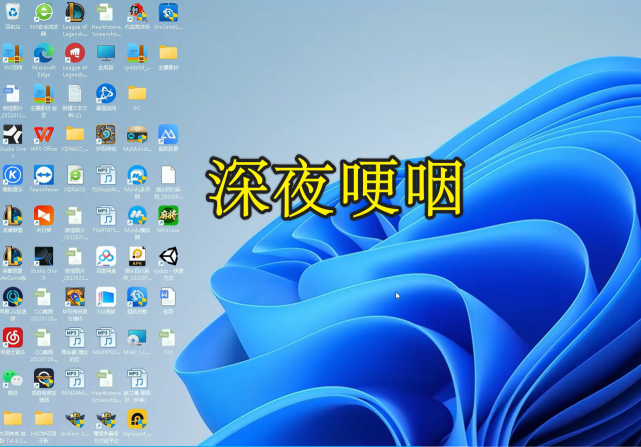The height and width of the screenshot is (447, 641).
Task: Click the file named 123
Action: pyautogui.click(x=168, y=337)
